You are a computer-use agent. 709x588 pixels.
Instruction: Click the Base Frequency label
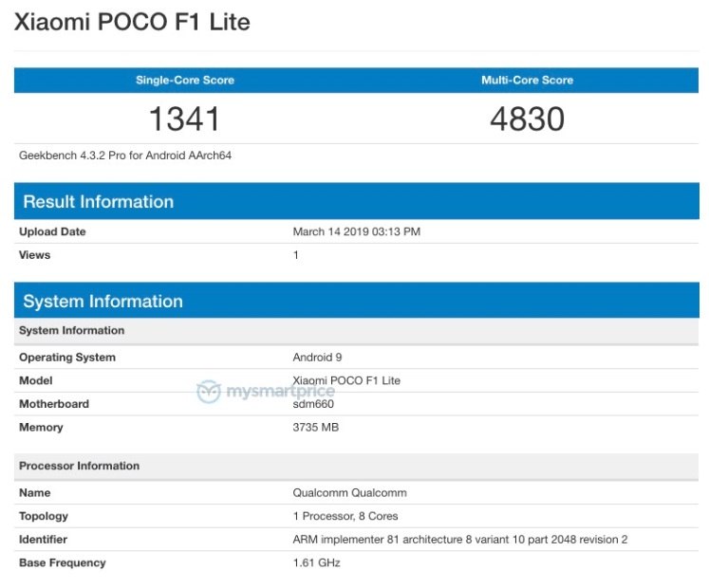click(63, 562)
